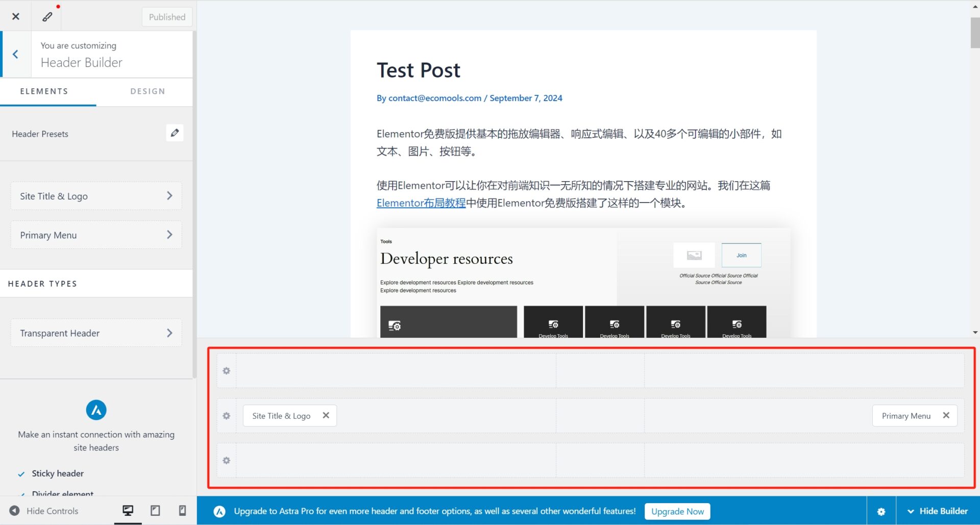Switch to mobile preview device icon
Viewport: 980px width, 525px height.
pyautogui.click(x=182, y=510)
